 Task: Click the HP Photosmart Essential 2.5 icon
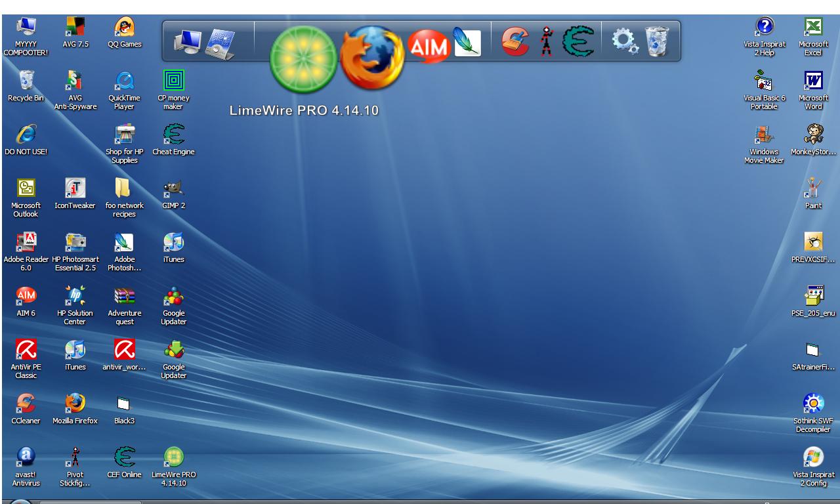75,253
